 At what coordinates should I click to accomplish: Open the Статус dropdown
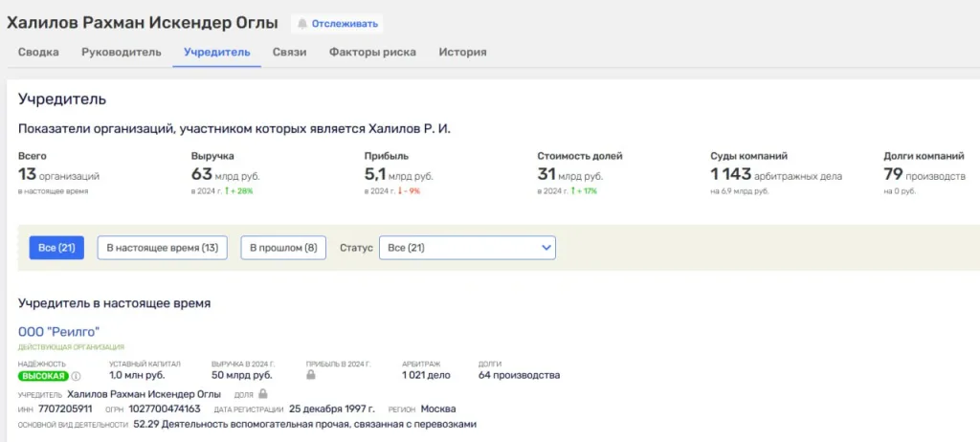pyautogui.click(x=467, y=248)
